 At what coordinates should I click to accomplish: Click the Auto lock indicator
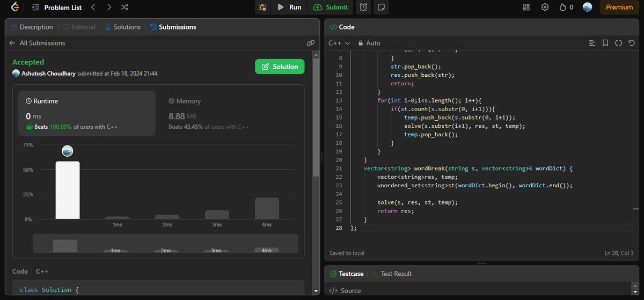point(369,43)
